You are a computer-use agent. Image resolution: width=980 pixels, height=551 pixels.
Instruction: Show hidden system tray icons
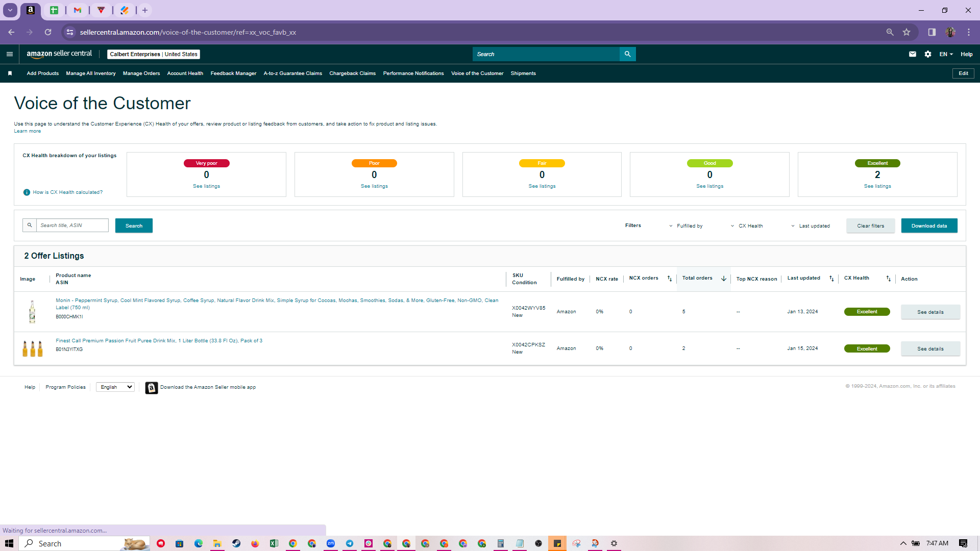[903, 543]
